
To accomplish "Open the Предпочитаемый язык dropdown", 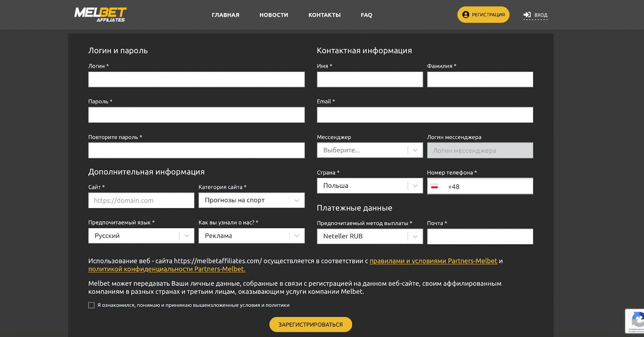I will 141,236.
